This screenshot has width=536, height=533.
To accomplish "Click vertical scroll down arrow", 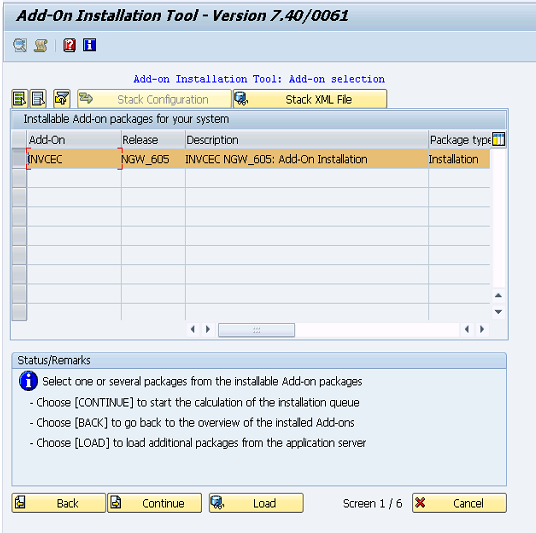I will point(498,312).
